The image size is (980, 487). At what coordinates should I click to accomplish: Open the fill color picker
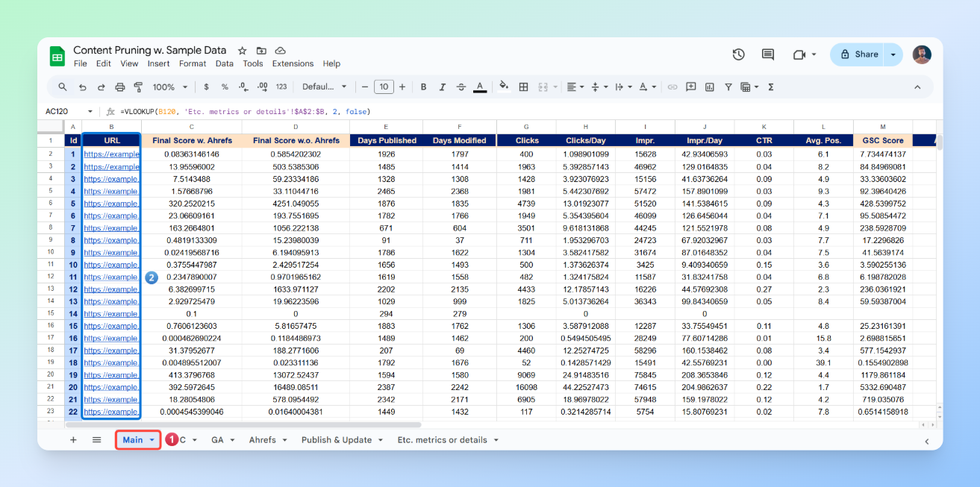point(503,87)
